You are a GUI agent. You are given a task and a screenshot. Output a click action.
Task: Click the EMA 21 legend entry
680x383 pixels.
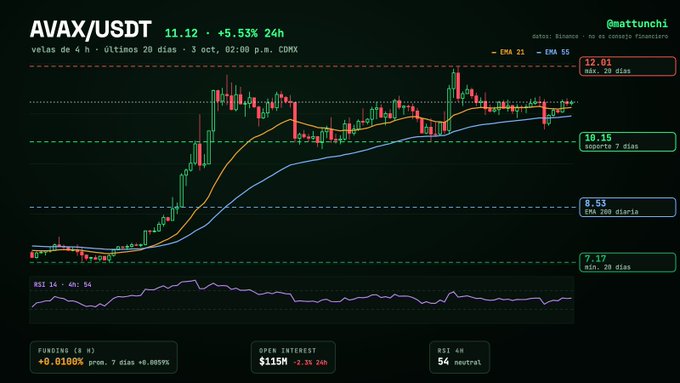coord(508,52)
